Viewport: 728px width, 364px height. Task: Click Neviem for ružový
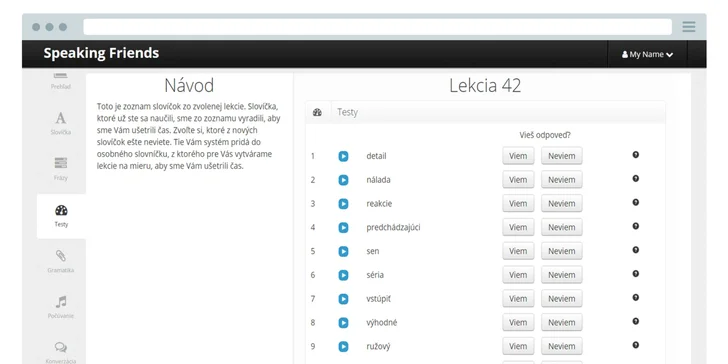[561, 346]
